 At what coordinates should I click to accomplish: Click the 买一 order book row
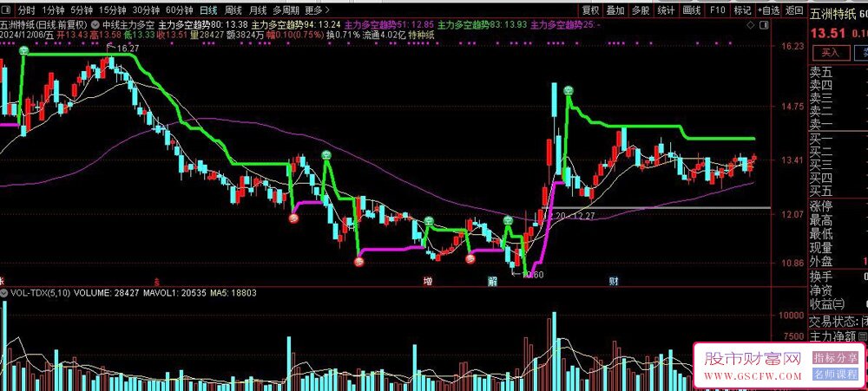[x=838, y=139]
